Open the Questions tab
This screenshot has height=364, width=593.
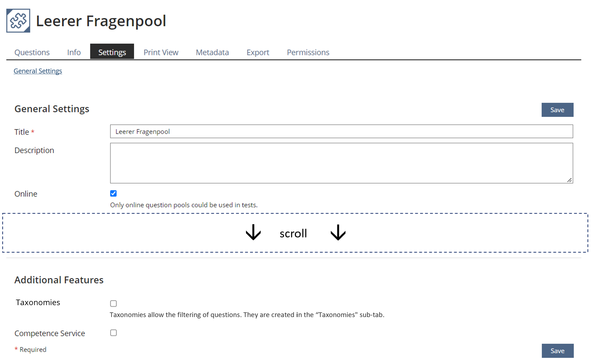(x=32, y=52)
